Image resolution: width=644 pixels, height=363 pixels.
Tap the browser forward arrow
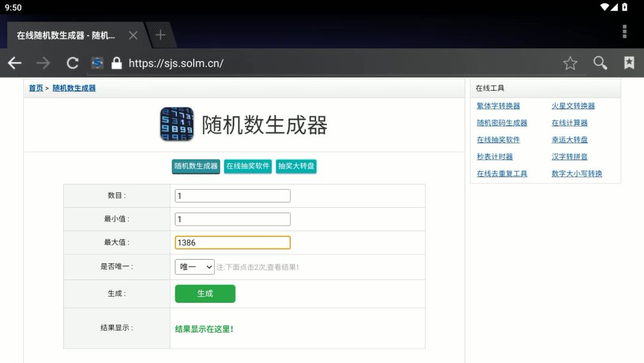pos(43,63)
